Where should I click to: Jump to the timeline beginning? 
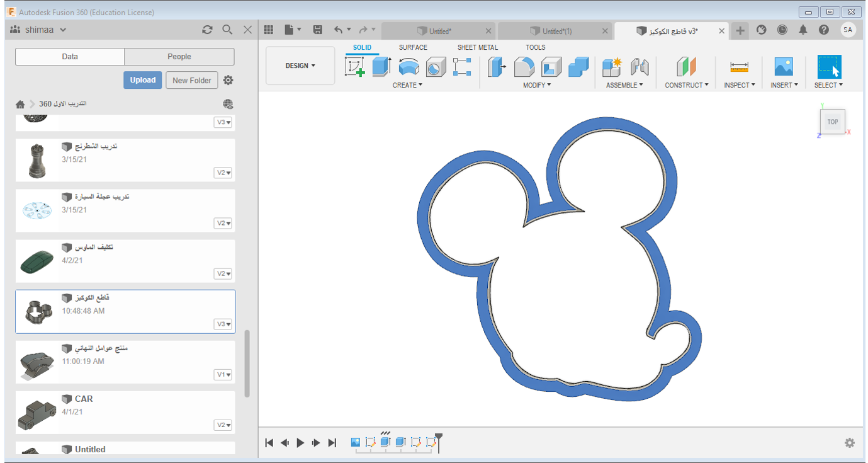[269, 443]
